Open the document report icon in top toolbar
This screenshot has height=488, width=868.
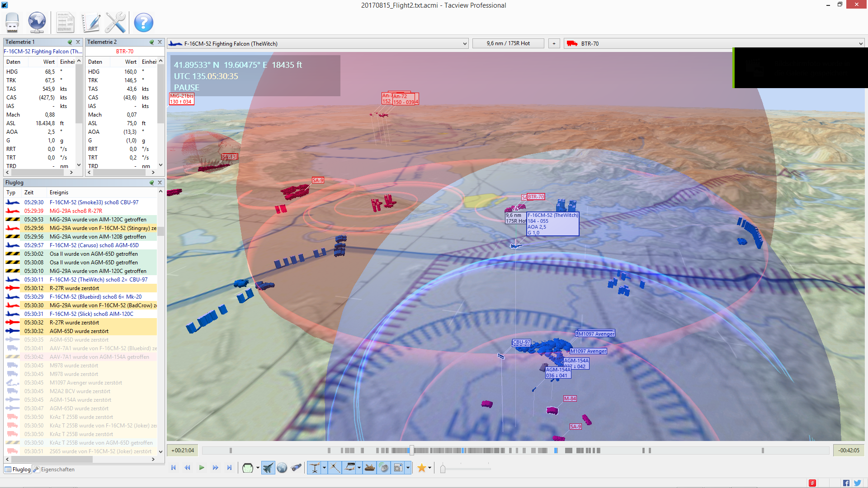(x=65, y=23)
